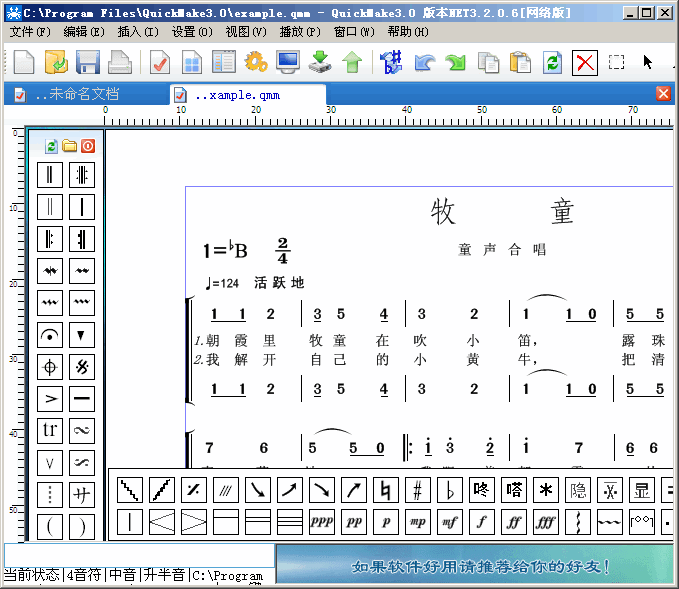
Task: Switch to the 未命名文档 tab
Action: (x=75, y=94)
